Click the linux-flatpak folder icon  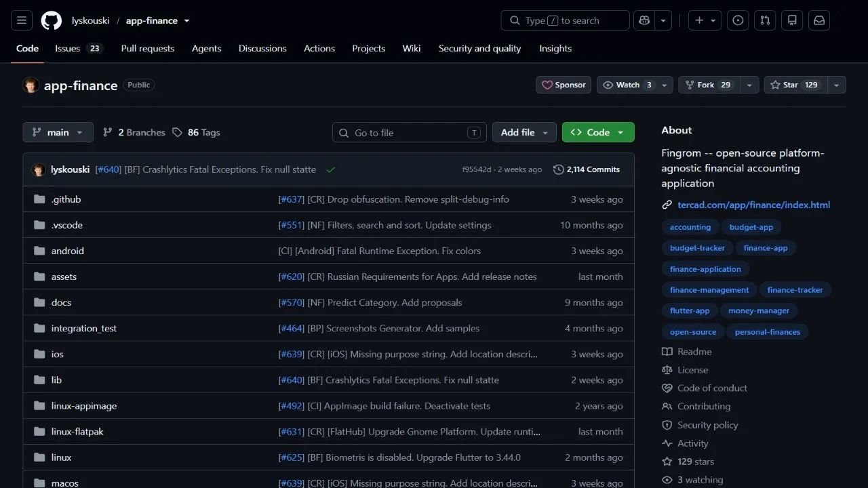(x=39, y=431)
